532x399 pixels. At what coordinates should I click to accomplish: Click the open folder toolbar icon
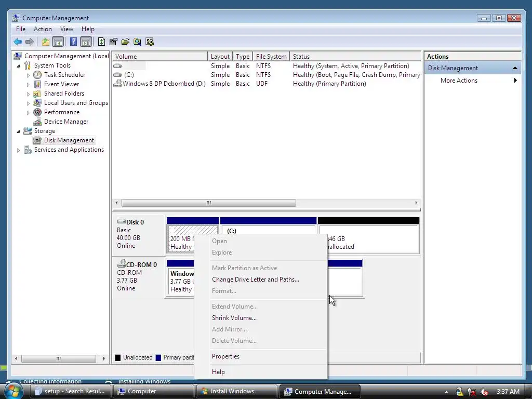click(x=125, y=42)
